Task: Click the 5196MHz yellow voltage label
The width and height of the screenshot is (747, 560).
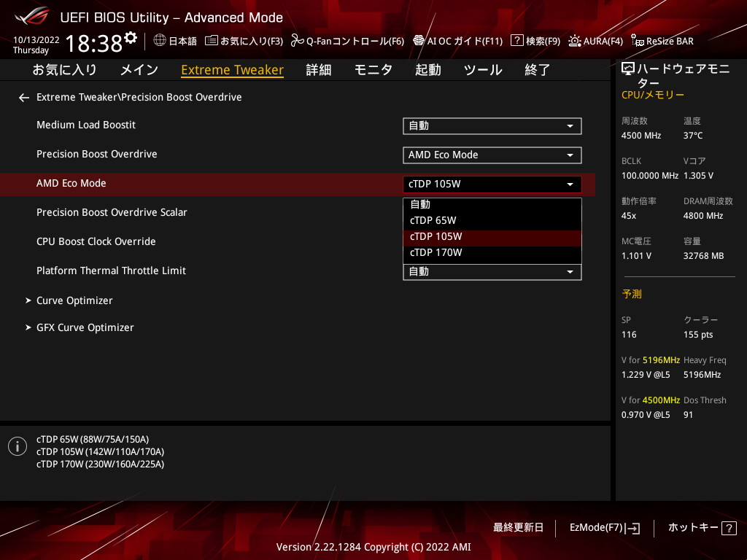Action: pos(661,360)
